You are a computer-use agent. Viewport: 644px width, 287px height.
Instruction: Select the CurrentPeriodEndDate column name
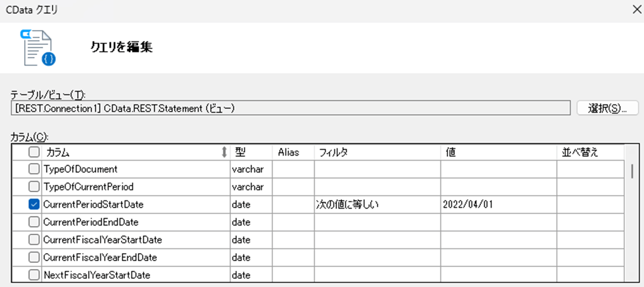pos(91,222)
